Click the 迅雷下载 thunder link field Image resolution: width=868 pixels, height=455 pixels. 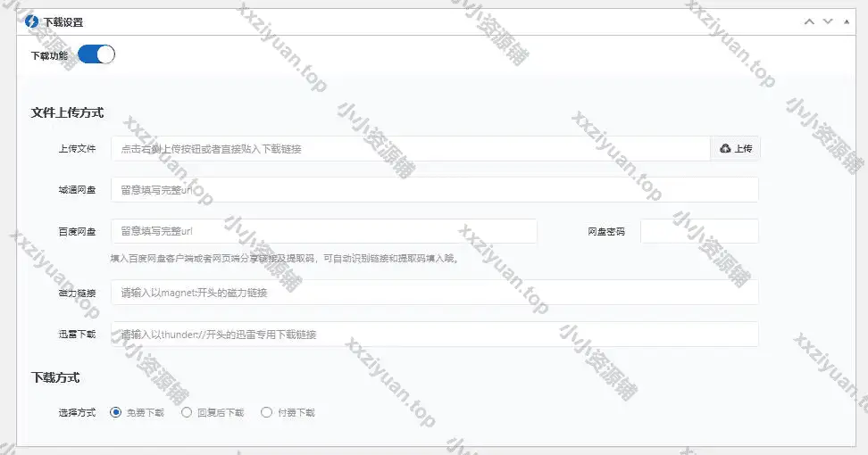[x=434, y=335]
